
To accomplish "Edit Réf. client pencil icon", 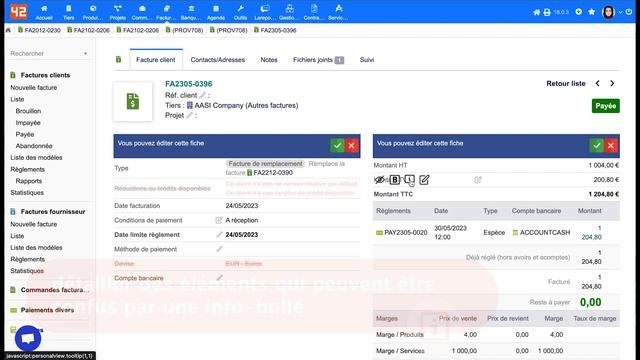I will click(202, 95).
